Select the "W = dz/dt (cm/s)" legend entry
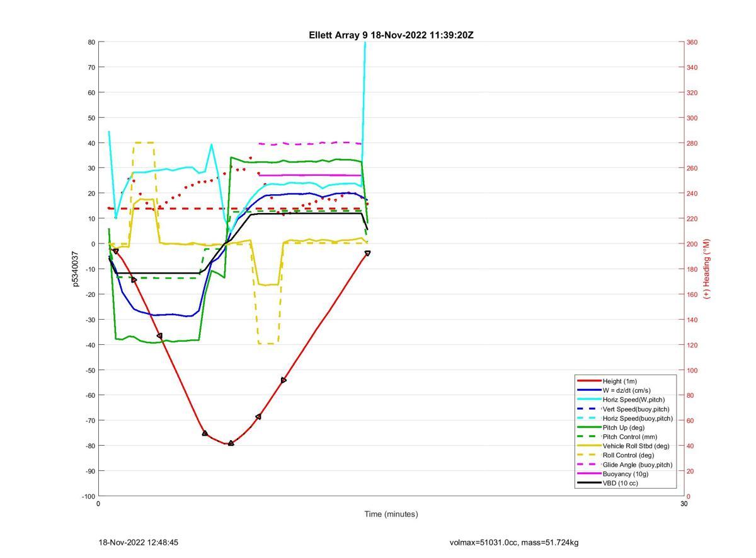This screenshot has width=756, height=558. tap(627, 390)
